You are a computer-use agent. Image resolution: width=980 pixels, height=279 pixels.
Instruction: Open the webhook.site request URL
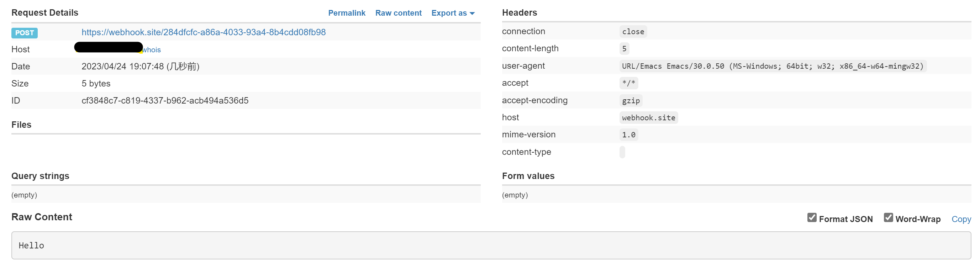203,32
